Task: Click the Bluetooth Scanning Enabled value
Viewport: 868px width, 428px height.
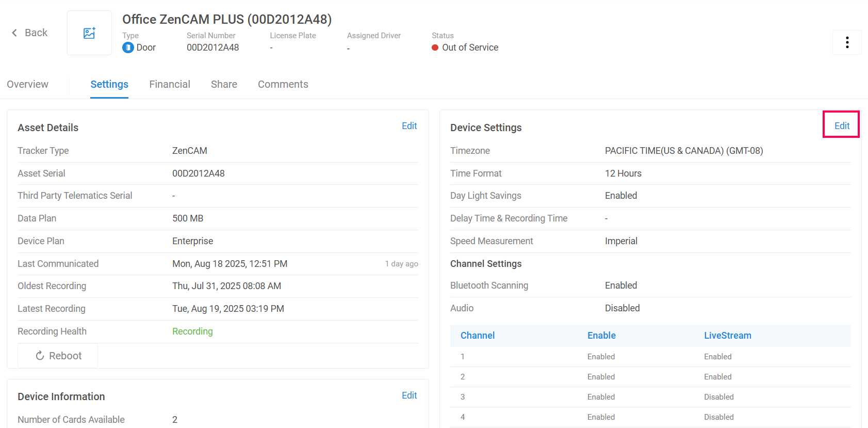Action: pos(621,286)
